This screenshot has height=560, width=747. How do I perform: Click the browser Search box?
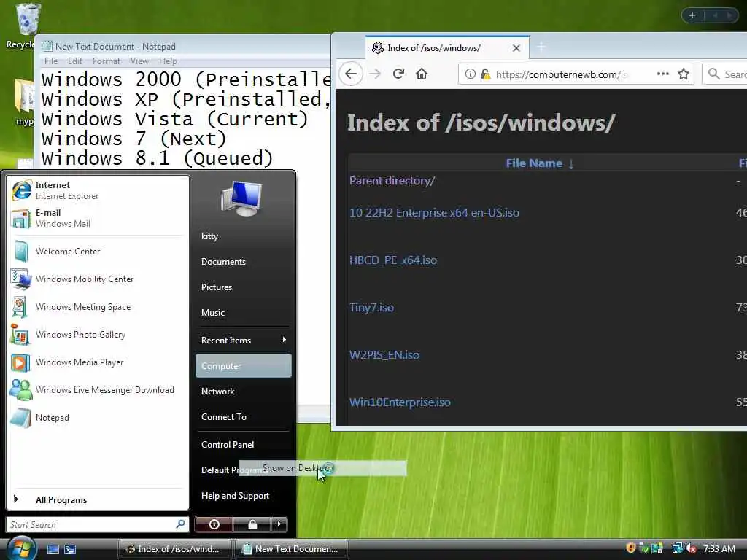725,74
